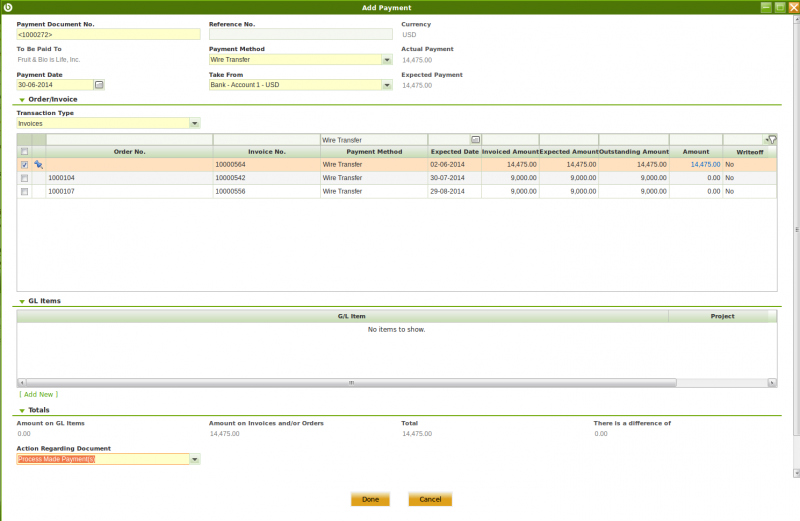This screenshot has width=800, height=521.
Task: Click the Payment Document No. field
Action: (108, 35)
